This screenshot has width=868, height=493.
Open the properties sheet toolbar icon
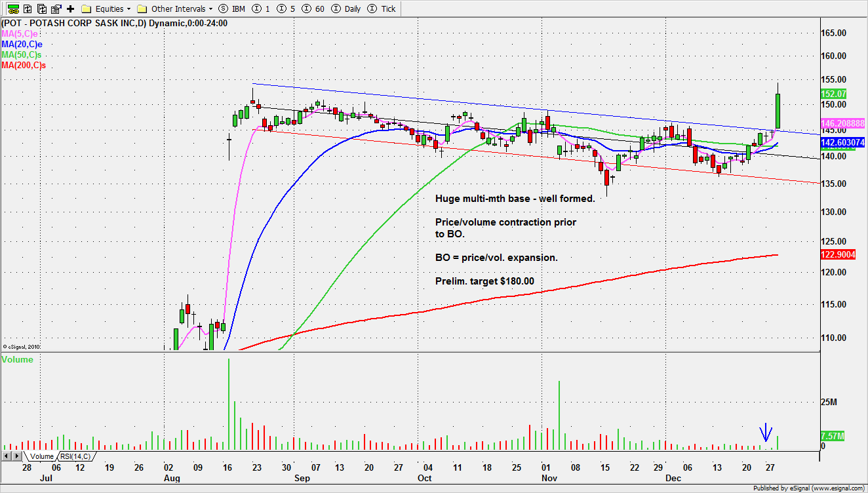56,9
